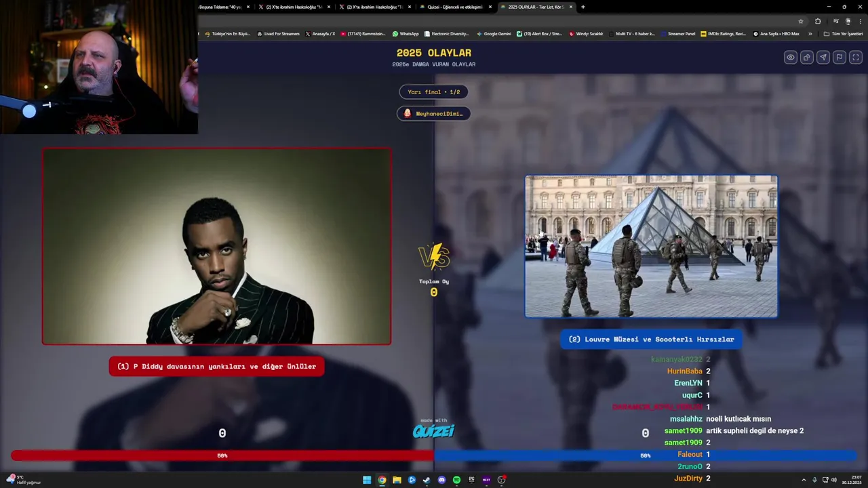The image size is (868, 488).
Task: Open File Explorer from the taskbar
Action: [397, 480]
